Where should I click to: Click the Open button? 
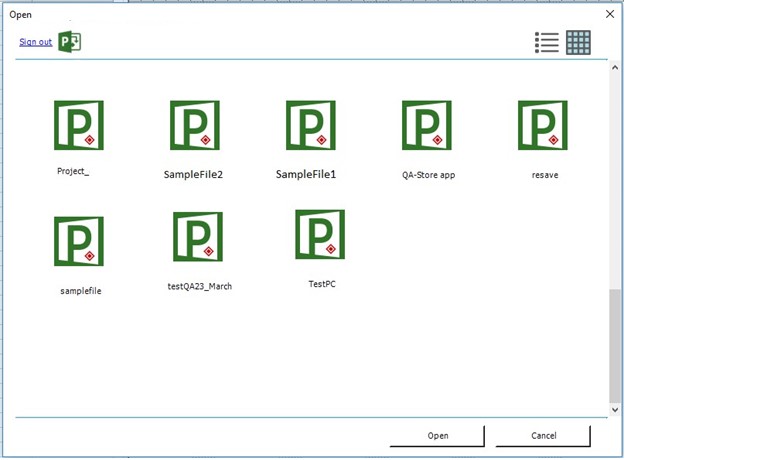pyautogui.click(x=437, y=436)
